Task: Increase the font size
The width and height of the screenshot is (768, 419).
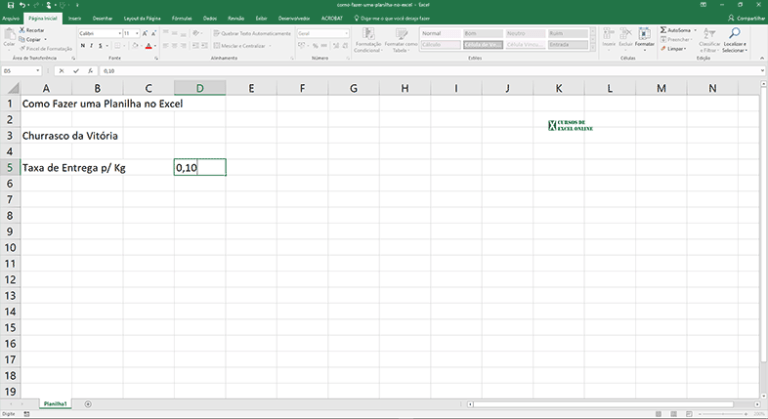Action: 145,33
